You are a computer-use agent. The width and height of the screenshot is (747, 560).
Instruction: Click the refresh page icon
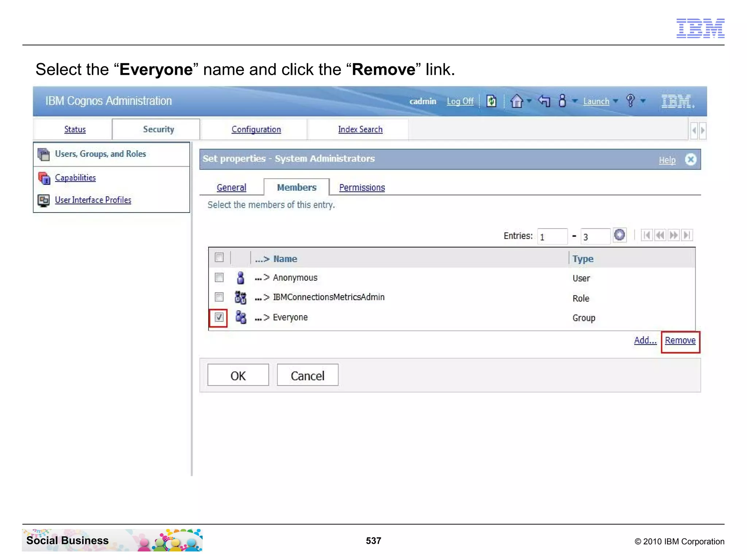click(491, 101)
